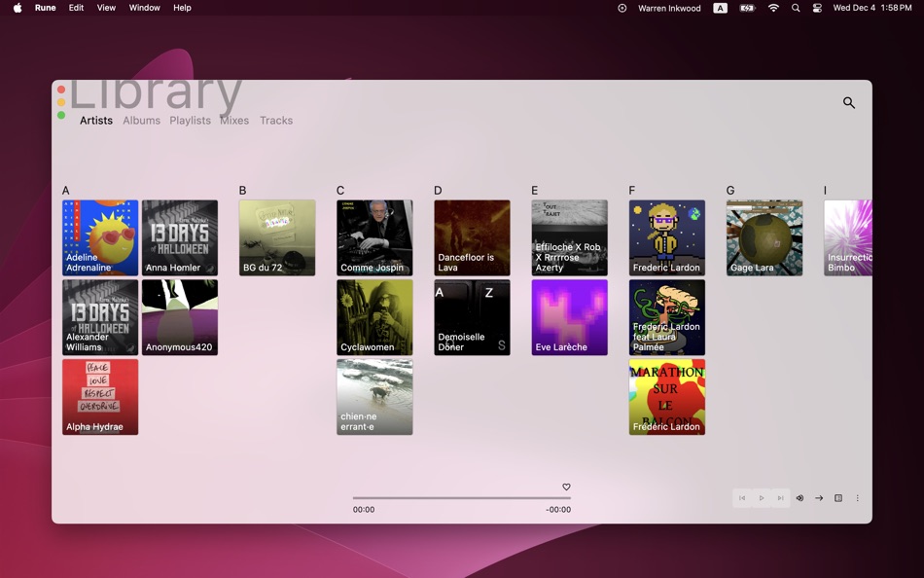This screenshot has width=924, height=578.
Task: Switch to the Mixes tab
Action: pos(234,121)
